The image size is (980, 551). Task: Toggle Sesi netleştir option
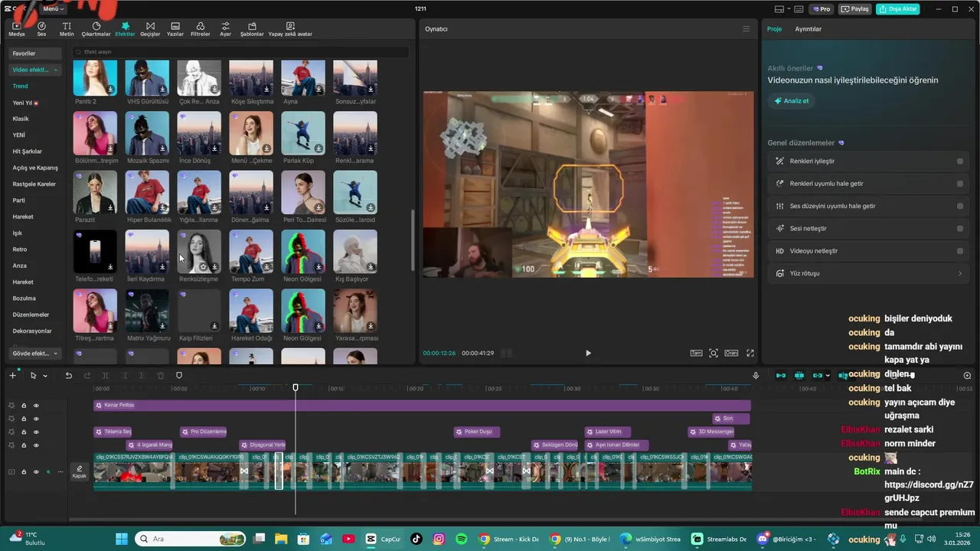click(959, 228)
